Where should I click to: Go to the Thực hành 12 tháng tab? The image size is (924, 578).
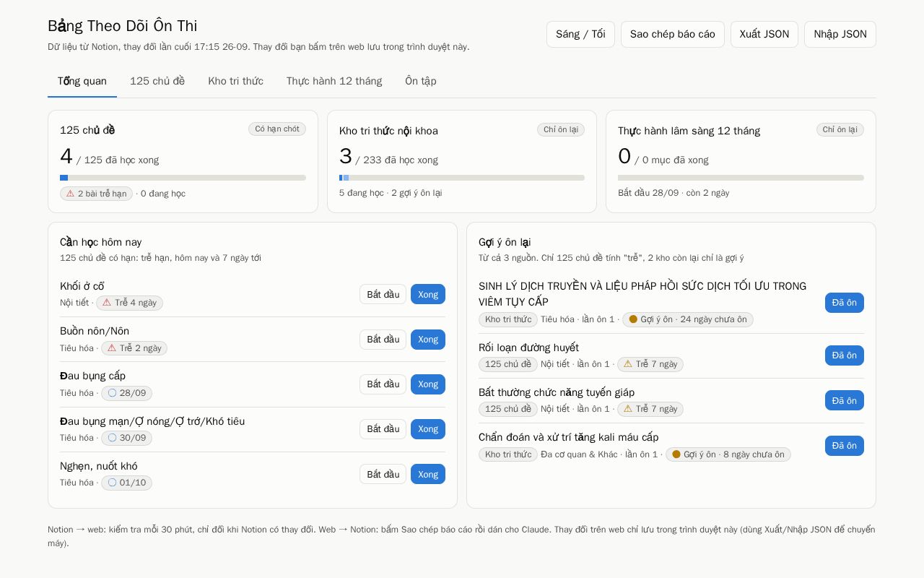[x=334, y=81]
